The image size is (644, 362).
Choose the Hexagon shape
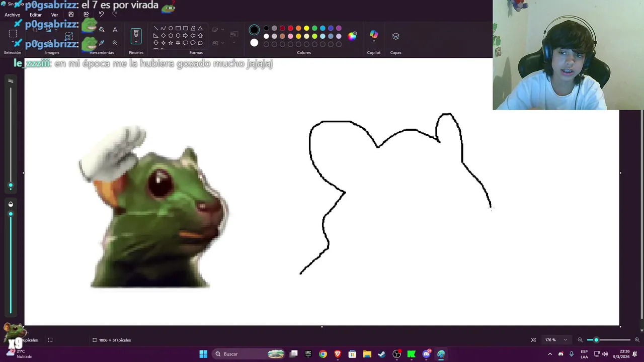[178, 36]
